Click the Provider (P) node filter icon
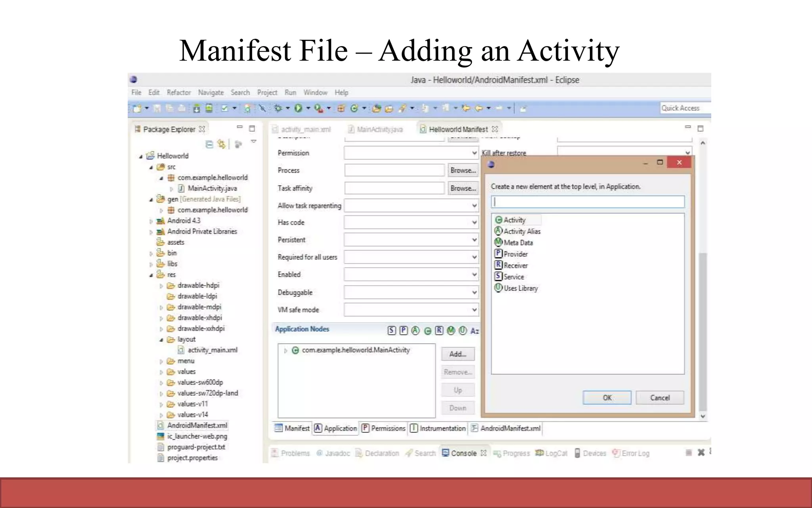 point(404,330)
